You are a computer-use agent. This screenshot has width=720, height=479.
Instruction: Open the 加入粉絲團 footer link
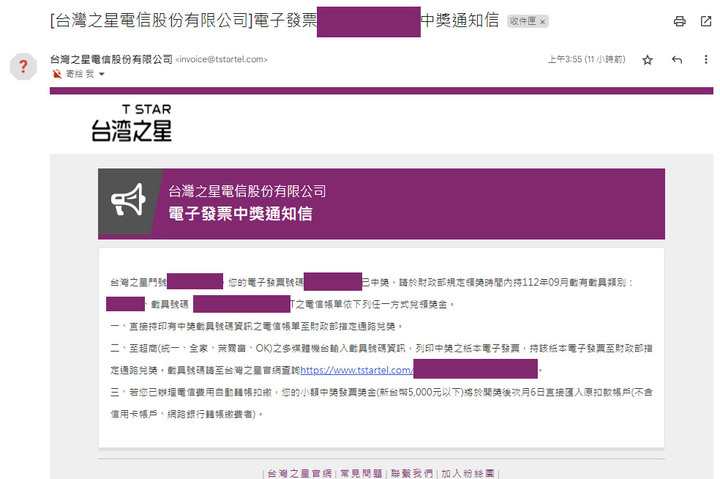pyautogui.click(x=467, y=473)
